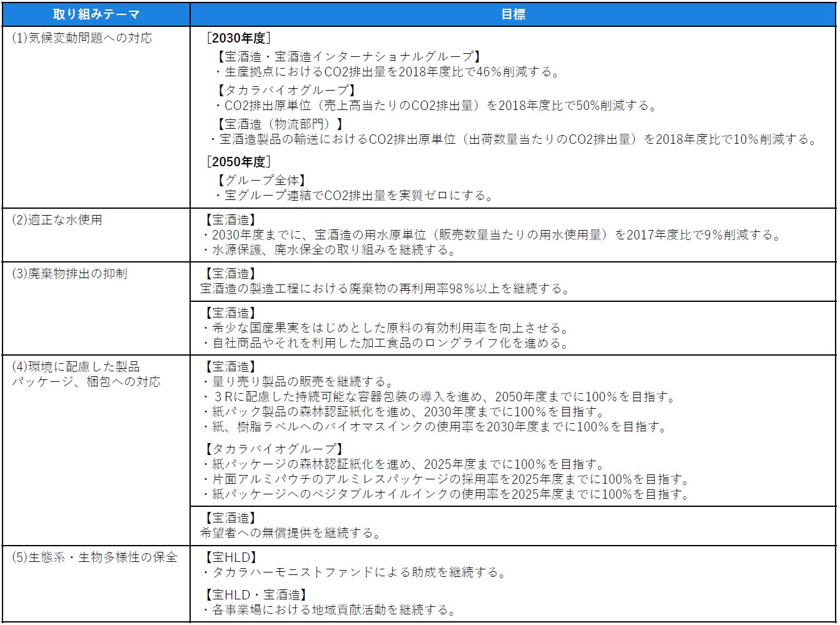Click 【宝酒造】 label above 希少な国産果実 line
This screenshot has height=625, width=840.
click(x=231, y=312)
